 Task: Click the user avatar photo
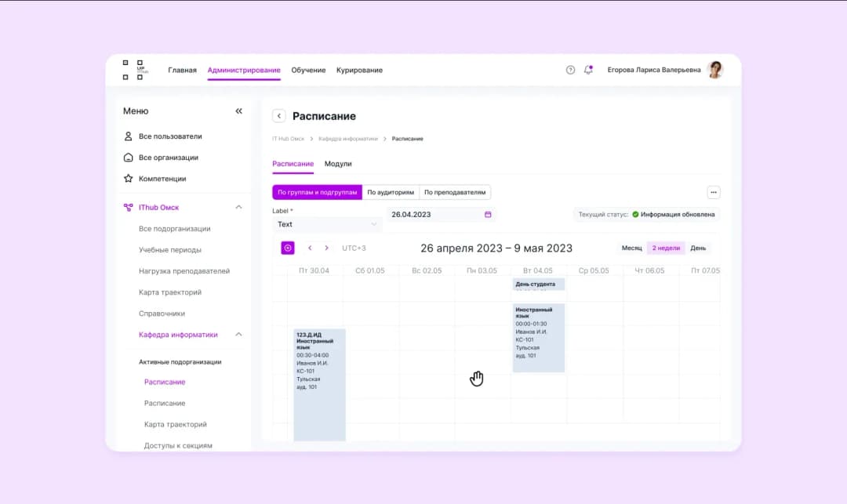(715, 70)
